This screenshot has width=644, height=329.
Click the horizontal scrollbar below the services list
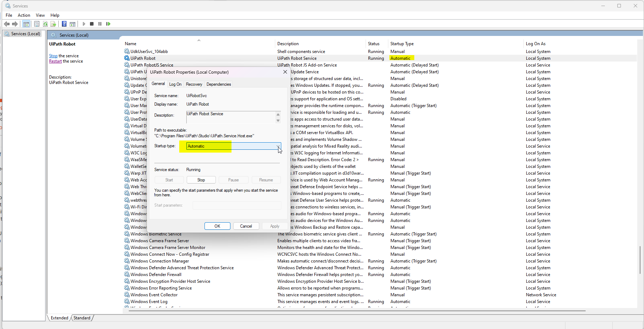[357, 311]
